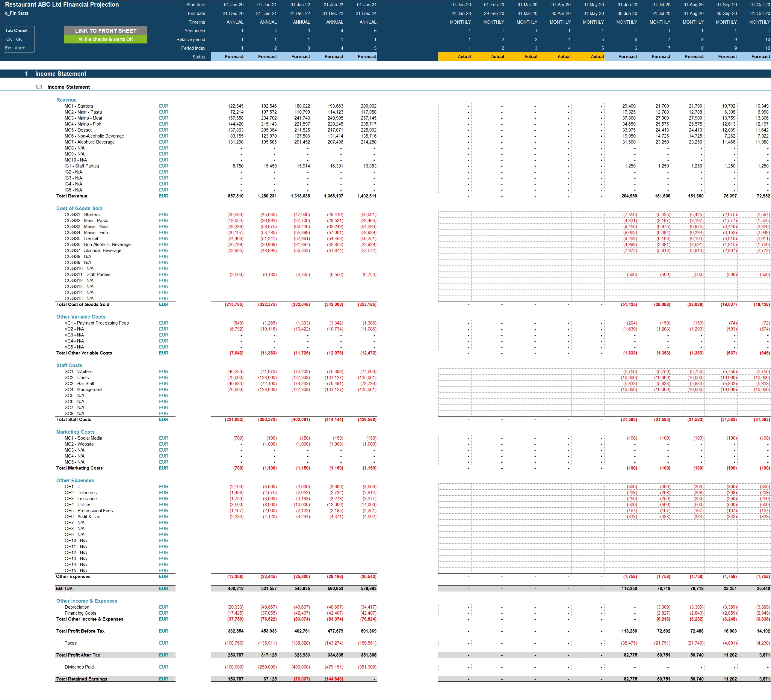771x700 pixels.
Task: Click the Income Statement section header
Action: (x=385, y=73)
